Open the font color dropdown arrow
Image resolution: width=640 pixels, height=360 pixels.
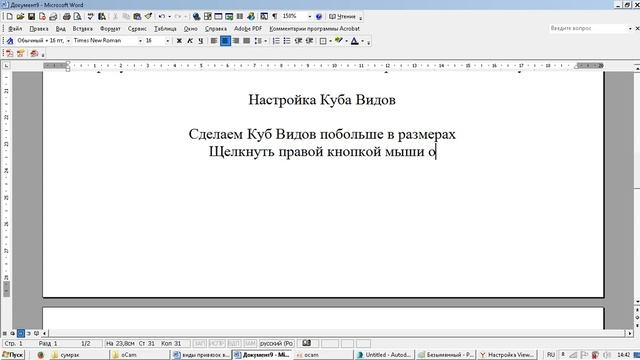click(x=362, y=41)
